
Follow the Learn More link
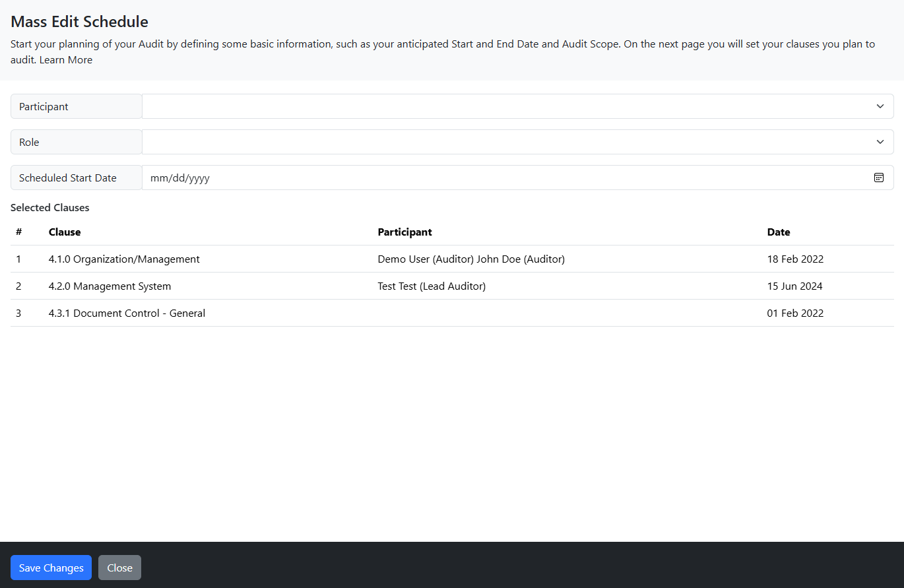click(x=66, y=60)
